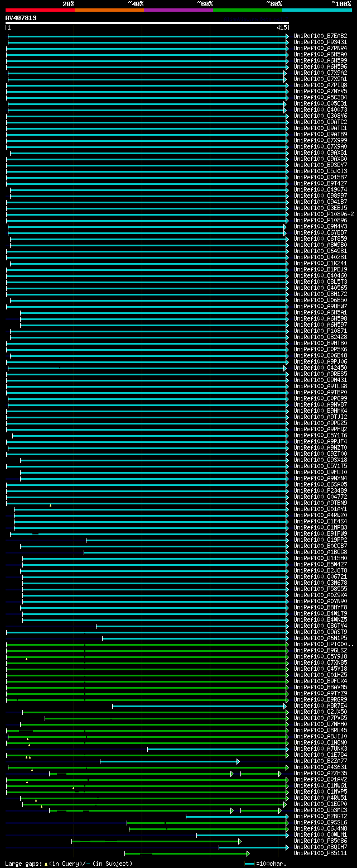Select label UniRef100_C1E4S4
This screenshot has height=868, width=357.
pyautogui.click(x=320, y=521)
